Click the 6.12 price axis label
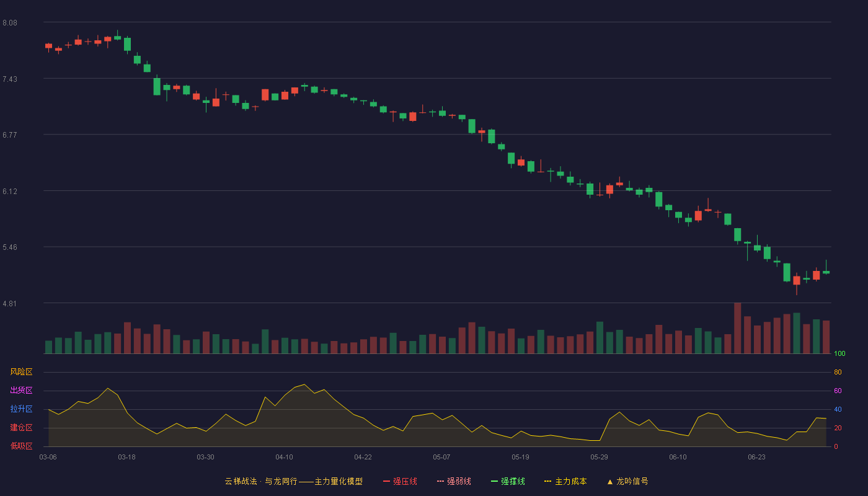 (x=10, y=192)
